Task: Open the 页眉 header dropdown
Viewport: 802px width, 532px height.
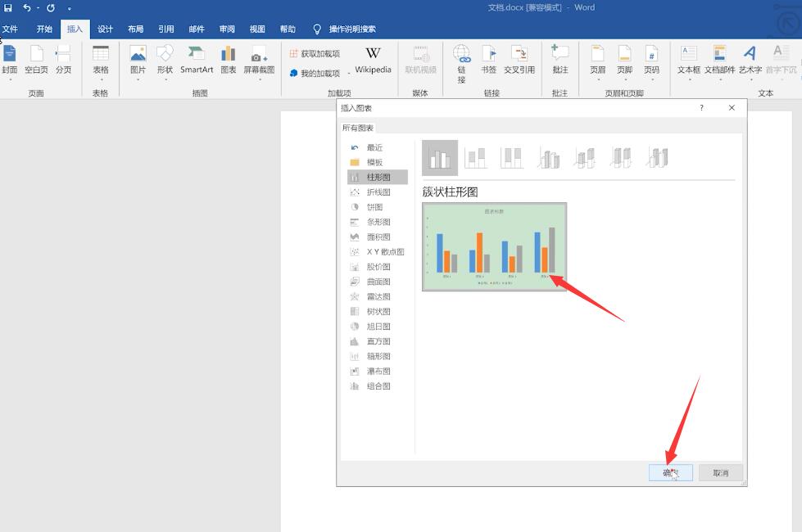Action: [x=598, y=62]
